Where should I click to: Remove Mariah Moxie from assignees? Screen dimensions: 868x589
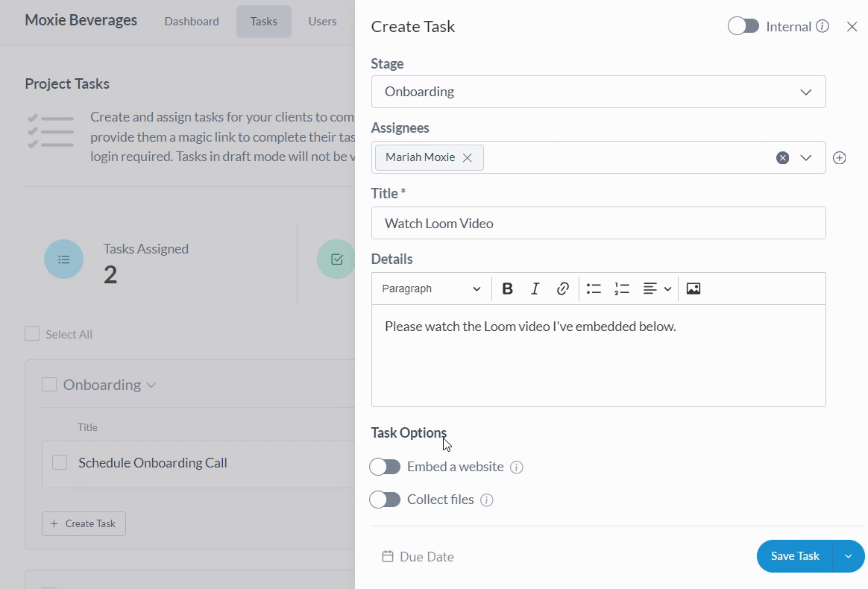pos(468,158)
